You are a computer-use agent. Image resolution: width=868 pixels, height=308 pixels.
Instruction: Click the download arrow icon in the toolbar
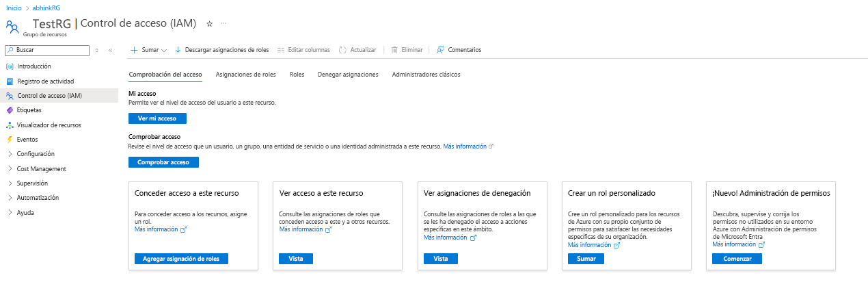(x=178, y=50)
